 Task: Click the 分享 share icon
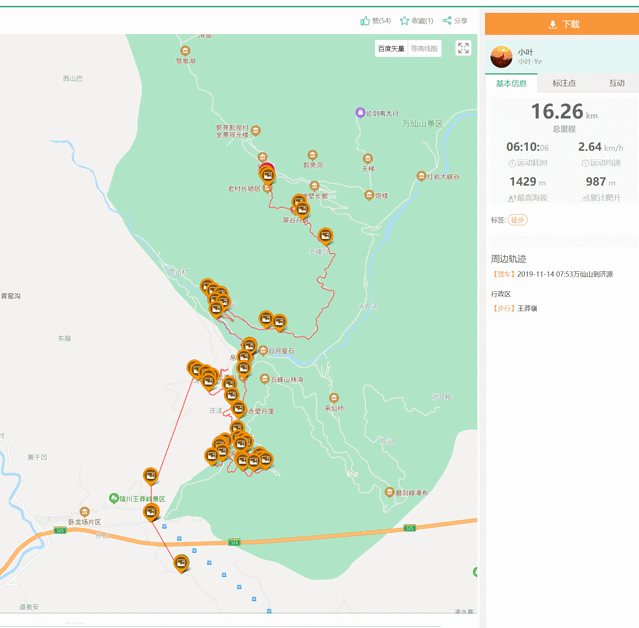tap(448, 20)
